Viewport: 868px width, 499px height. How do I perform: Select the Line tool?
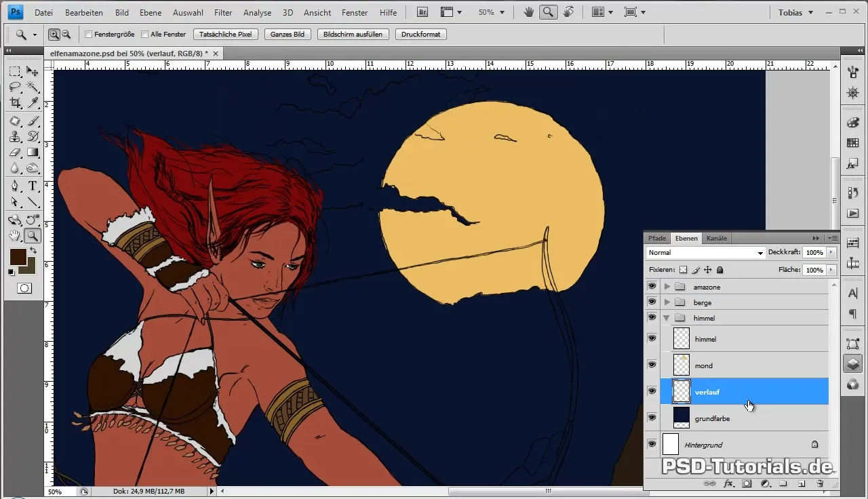click(32, 202)
